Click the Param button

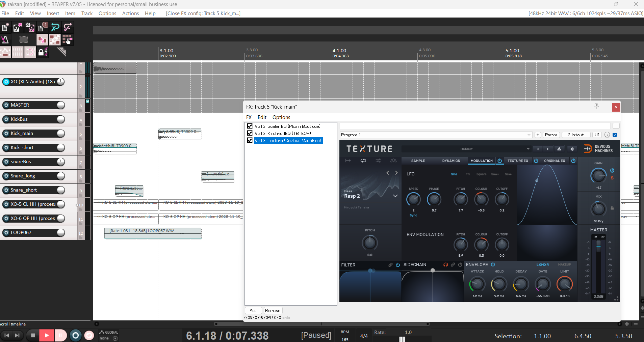tap(551, 135)
